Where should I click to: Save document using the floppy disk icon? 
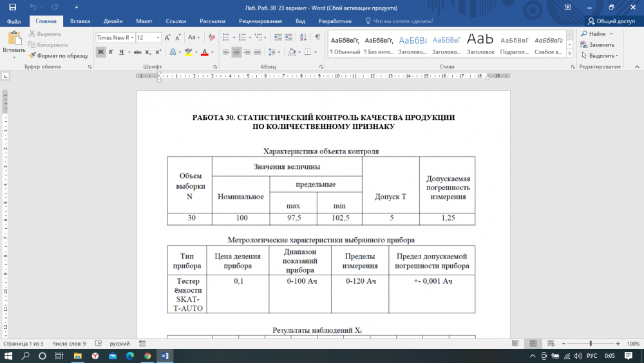(13, 7)
